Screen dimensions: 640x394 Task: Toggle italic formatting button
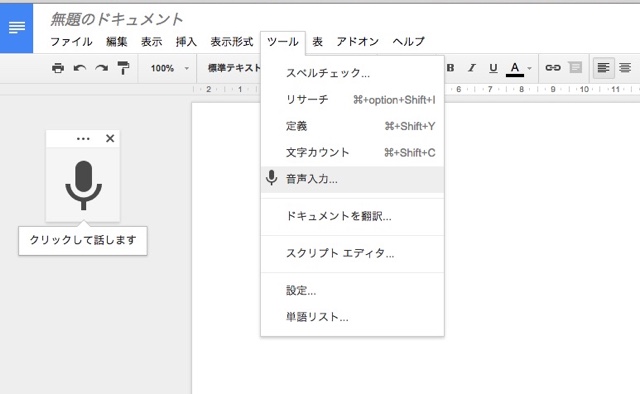472,68
